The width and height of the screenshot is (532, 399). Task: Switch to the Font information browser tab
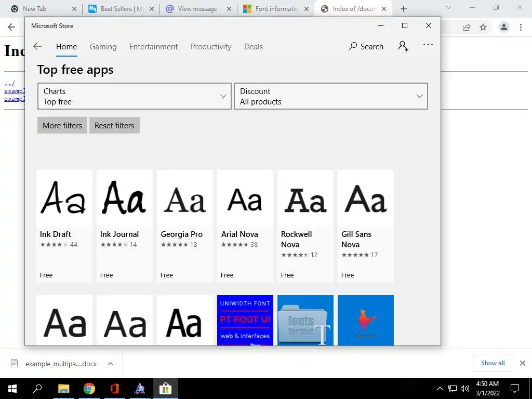click(275, 9)
